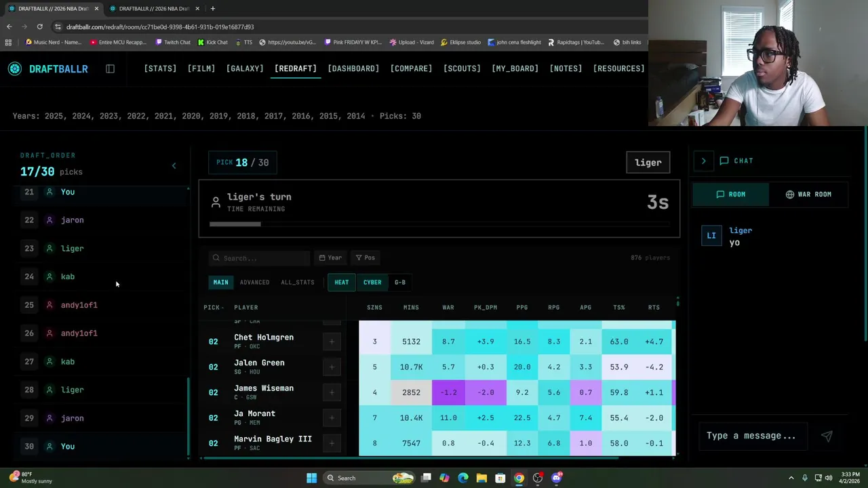Open the Kick Chat bookmark
This screenshot has width=868, height=488.
pyautogui.click(x=212, y=42)
